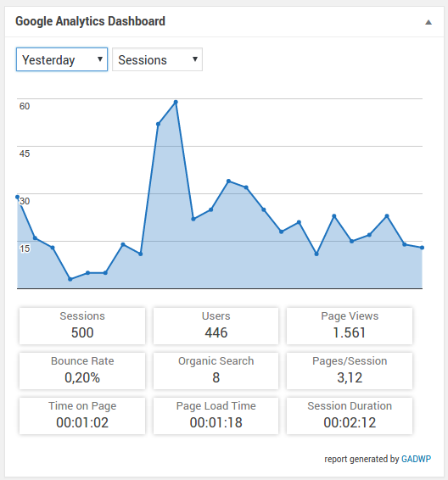Click the Session Duration box
Image resolution: width=448 pixels, height=480 pixels.
(x=350, y=416)
